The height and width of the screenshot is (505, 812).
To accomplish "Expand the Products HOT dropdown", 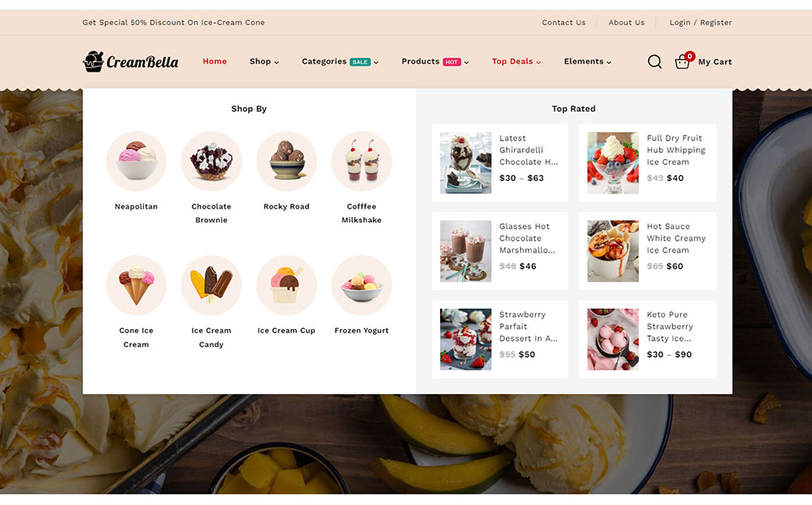I will [435, 61].
